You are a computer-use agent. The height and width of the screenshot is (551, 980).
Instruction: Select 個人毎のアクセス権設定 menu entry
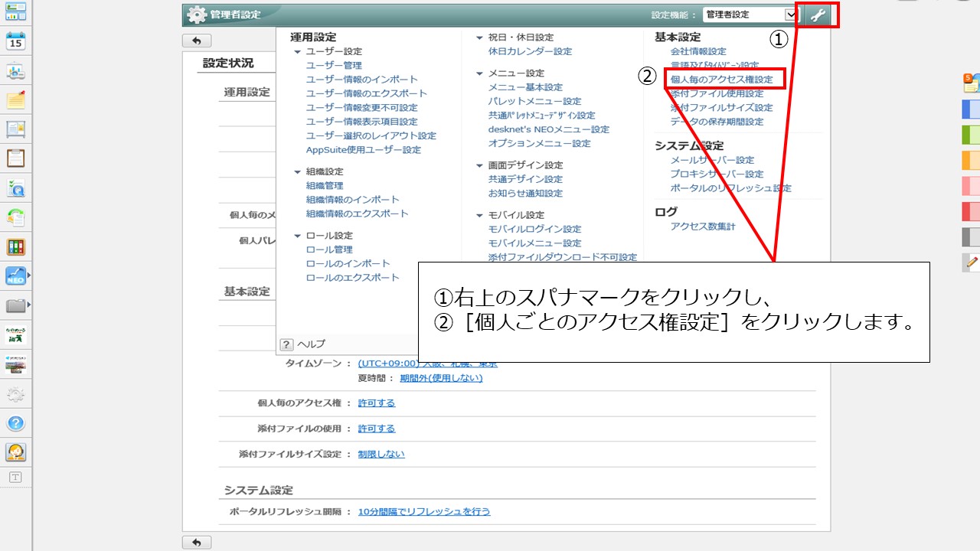pos(721,80)
